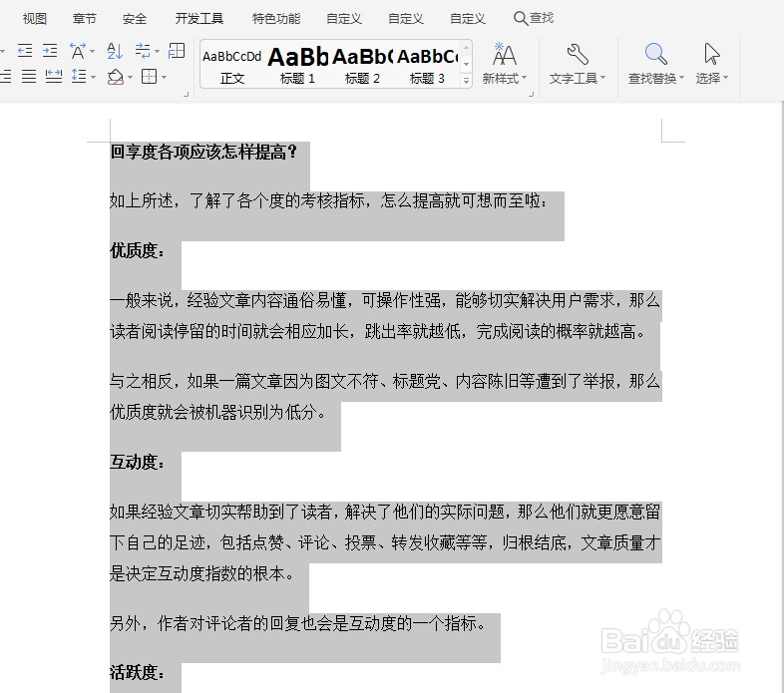This screenshot has height=693, width=784.
Task: Expand the 选择 dropdown arrow
Action: pos(725,78)
